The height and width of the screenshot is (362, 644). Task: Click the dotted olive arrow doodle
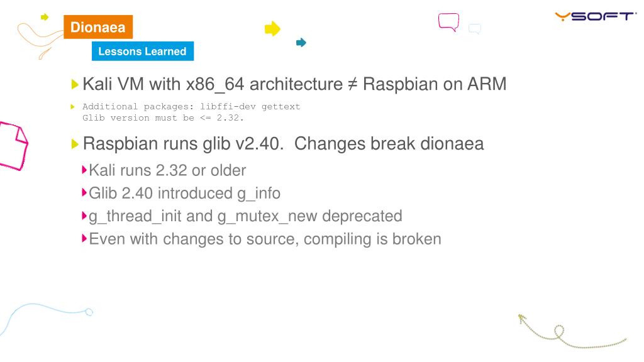(572, 331)
